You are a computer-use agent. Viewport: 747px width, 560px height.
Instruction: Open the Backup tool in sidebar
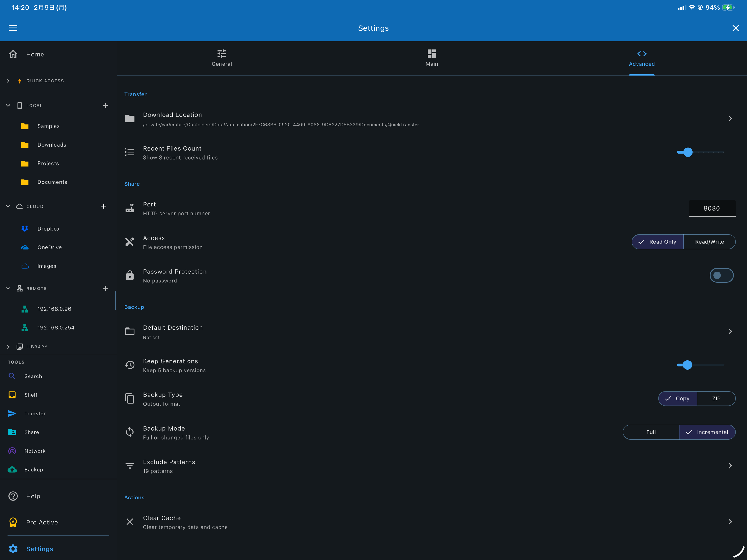(33, 469)
